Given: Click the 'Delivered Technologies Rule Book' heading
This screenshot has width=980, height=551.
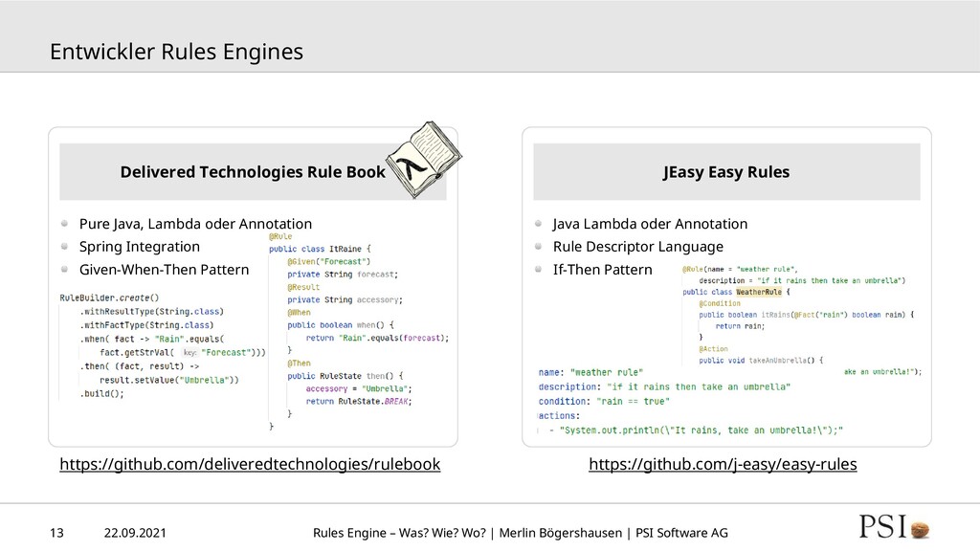Looking at the screenshot, I should pyautogui.click(x=253, y=172).
